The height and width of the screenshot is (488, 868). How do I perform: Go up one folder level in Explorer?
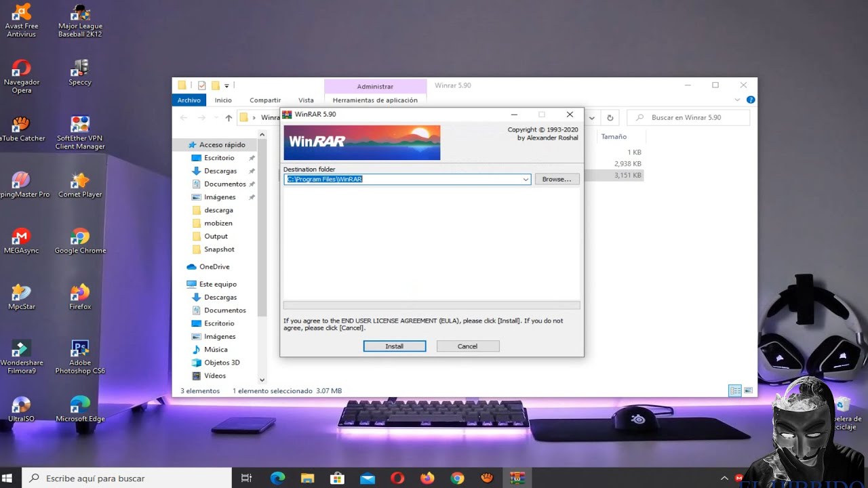229,117
